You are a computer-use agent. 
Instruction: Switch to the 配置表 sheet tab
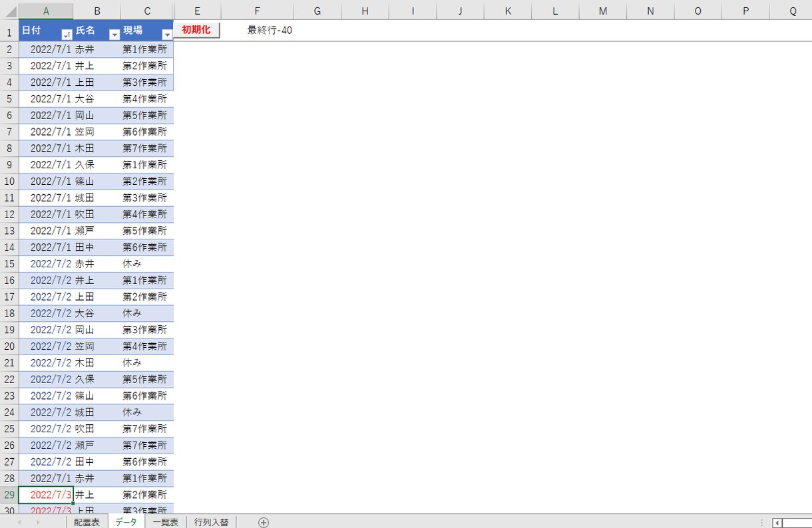pyautogui.click(x=87, y=522)
